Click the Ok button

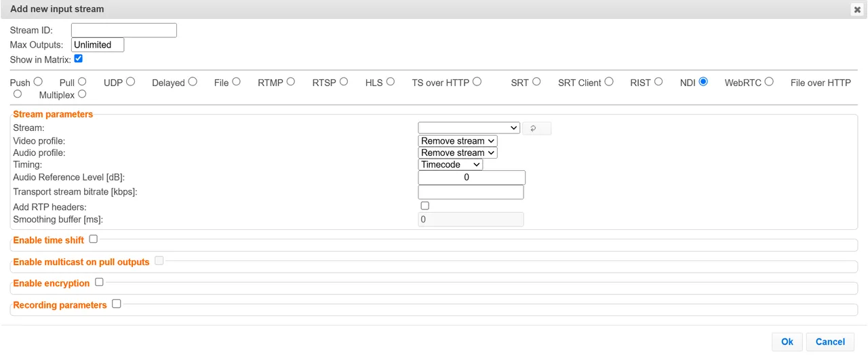point(787,342)
